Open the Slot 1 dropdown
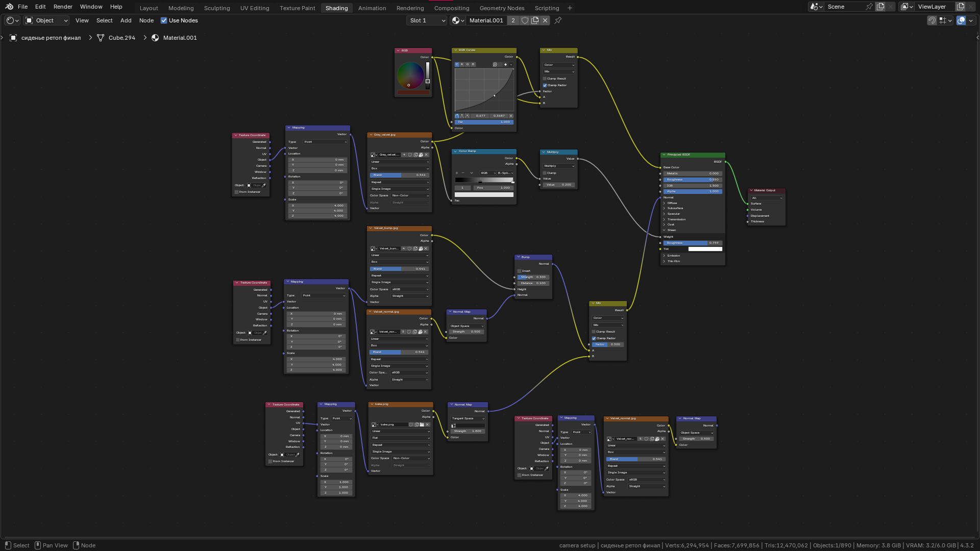This screenshot has width=980, height=551. coord(427,20)
